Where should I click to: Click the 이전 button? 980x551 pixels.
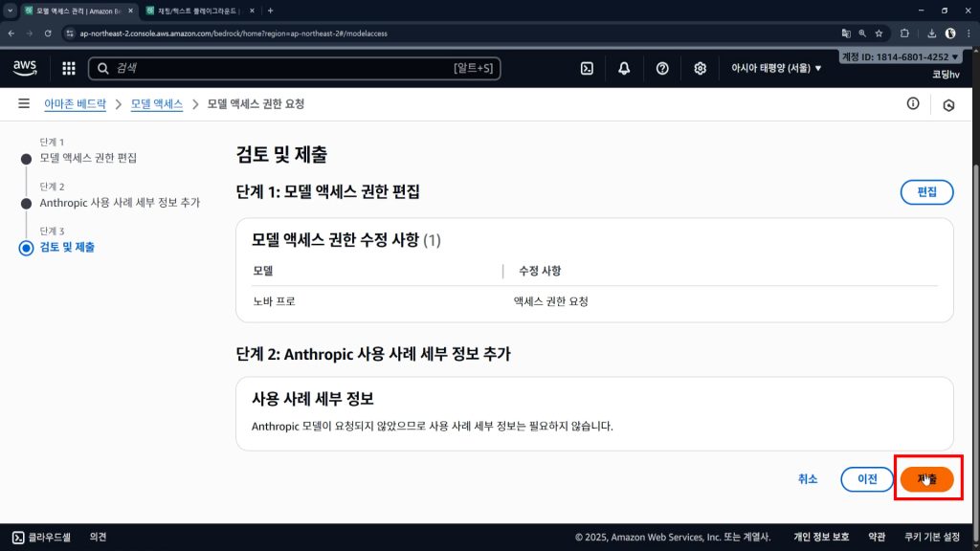tap(867, 479)
